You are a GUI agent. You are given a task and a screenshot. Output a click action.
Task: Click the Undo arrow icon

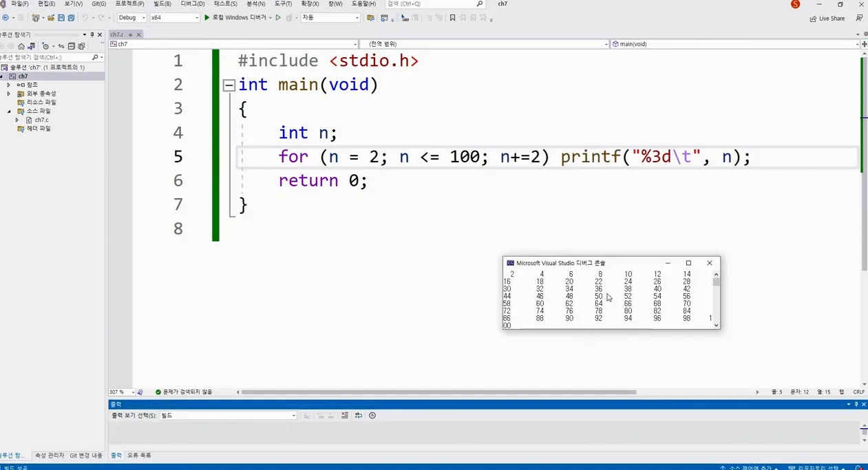(x=85, y=18)
